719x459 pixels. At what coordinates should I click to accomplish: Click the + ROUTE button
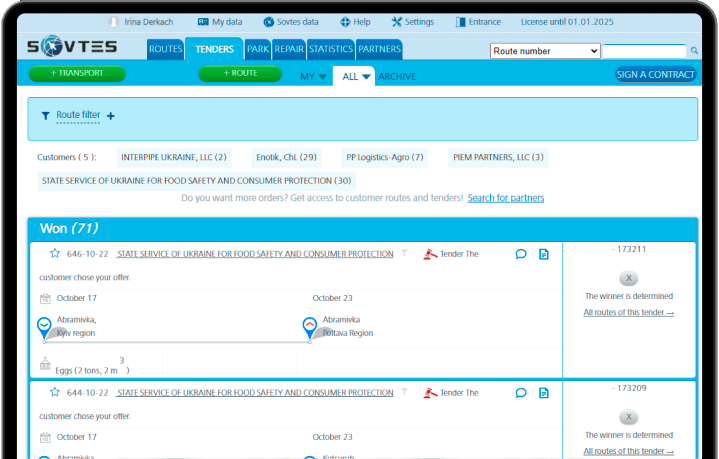240,73
